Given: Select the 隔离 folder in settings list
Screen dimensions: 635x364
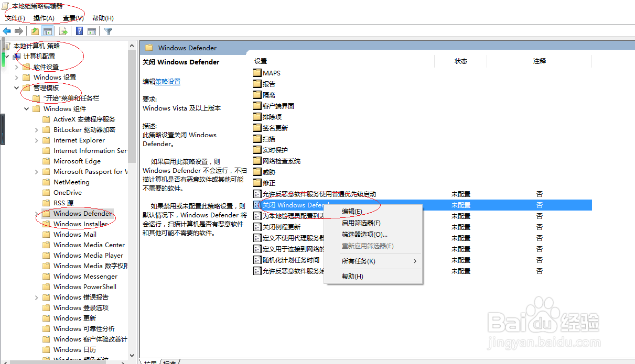Looking at the screenshot, I should pos(264,95).
